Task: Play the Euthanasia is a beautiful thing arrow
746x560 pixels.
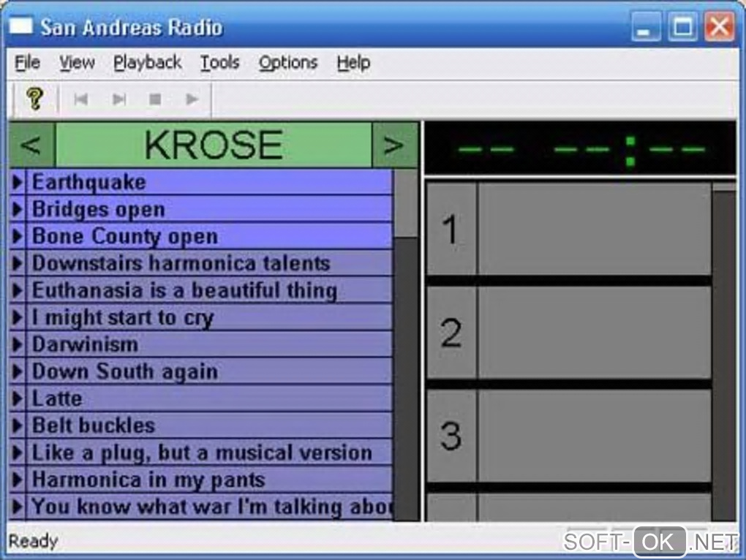Action: coord(18,290)
